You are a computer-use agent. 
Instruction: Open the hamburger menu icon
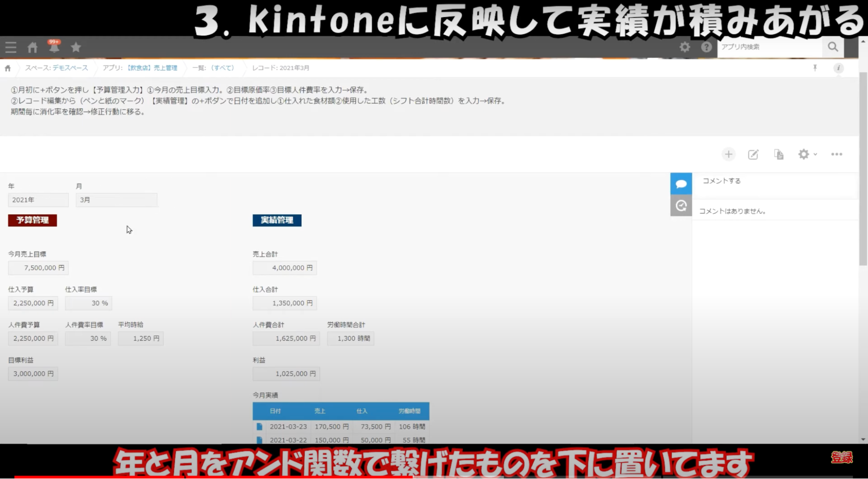11,47
